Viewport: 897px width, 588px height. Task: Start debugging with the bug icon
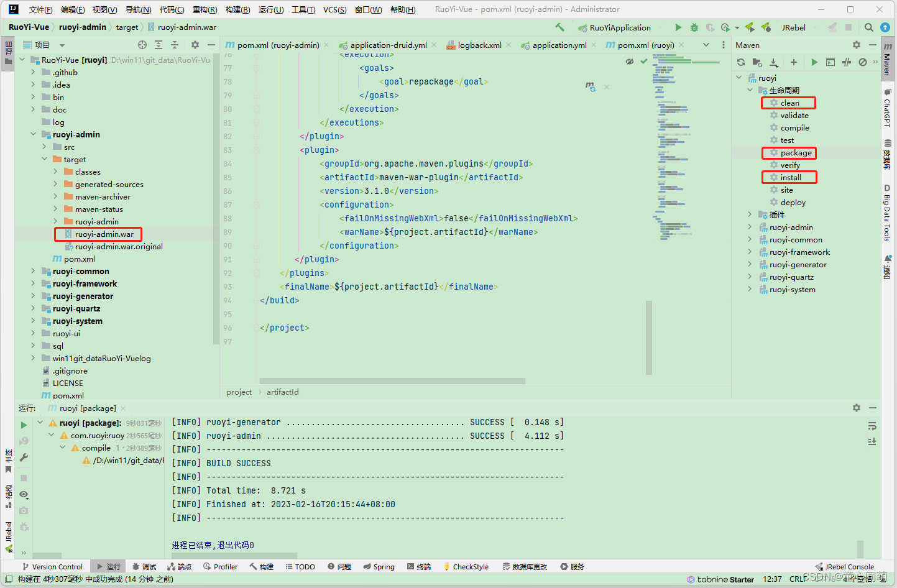(x=694, y=27)
